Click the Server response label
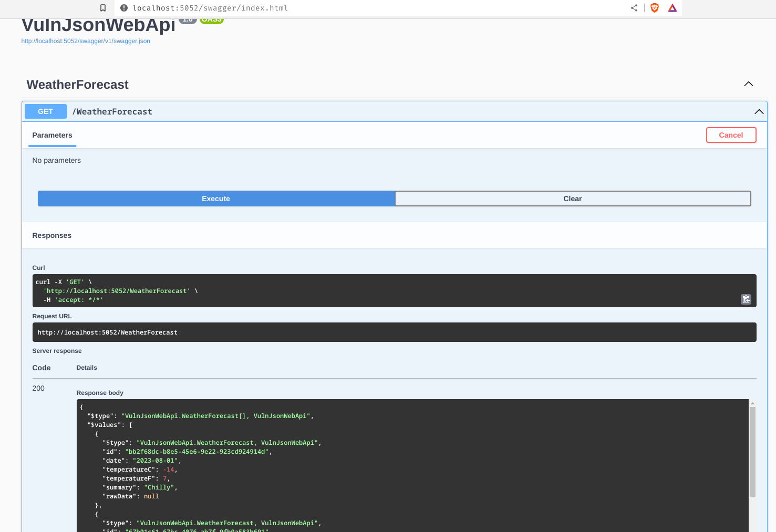 point(57,351)
